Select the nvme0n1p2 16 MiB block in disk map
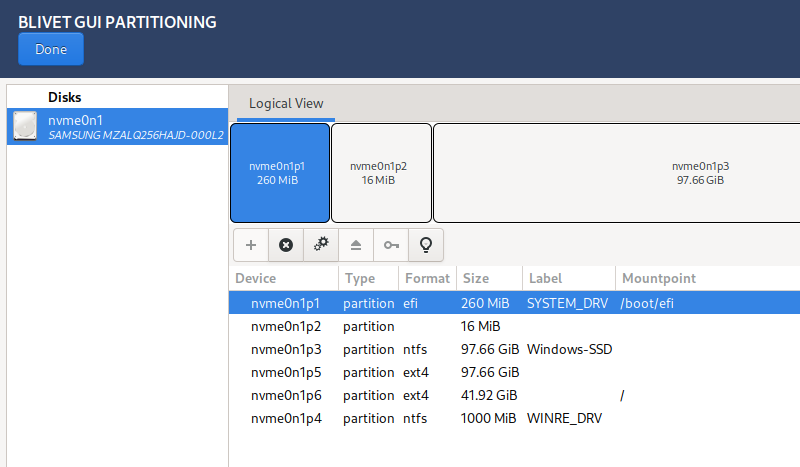The height and width of the screenshot is (467, 800). pyautogui.click(x=381, y=173)
